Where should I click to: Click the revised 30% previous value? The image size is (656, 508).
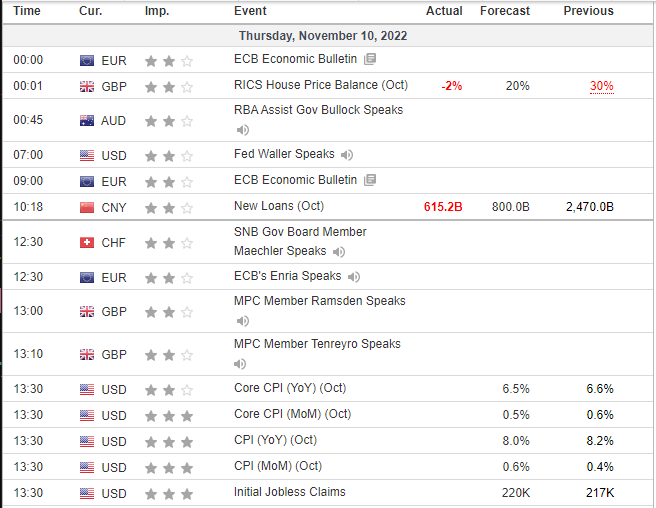601,86
